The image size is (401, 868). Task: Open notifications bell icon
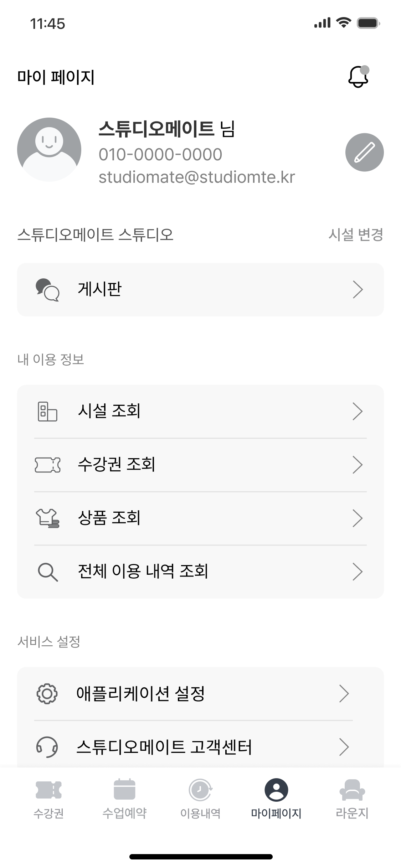(x=358, y=77)
